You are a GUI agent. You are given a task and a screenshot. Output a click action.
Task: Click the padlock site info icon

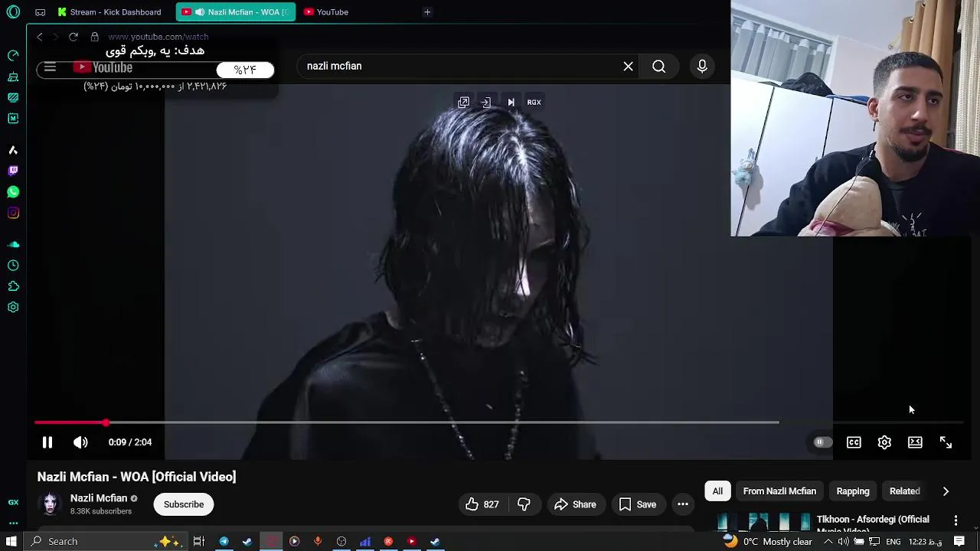point(95,37)
